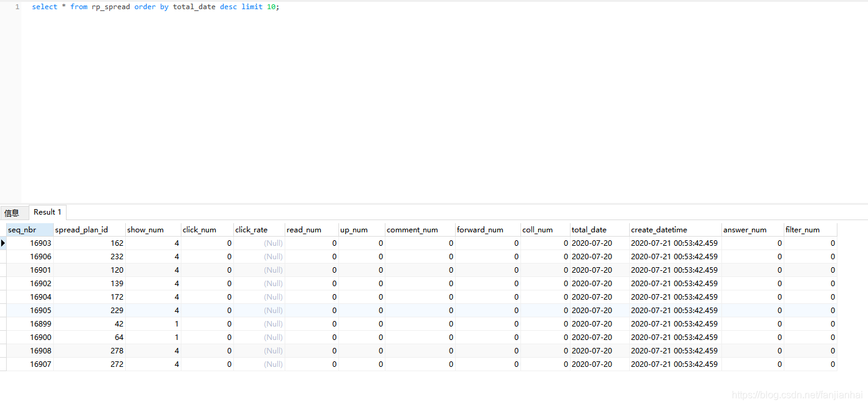The image size is (868, 406).
Task: Select spread_plan_id value 120
Action: (89, 270)
